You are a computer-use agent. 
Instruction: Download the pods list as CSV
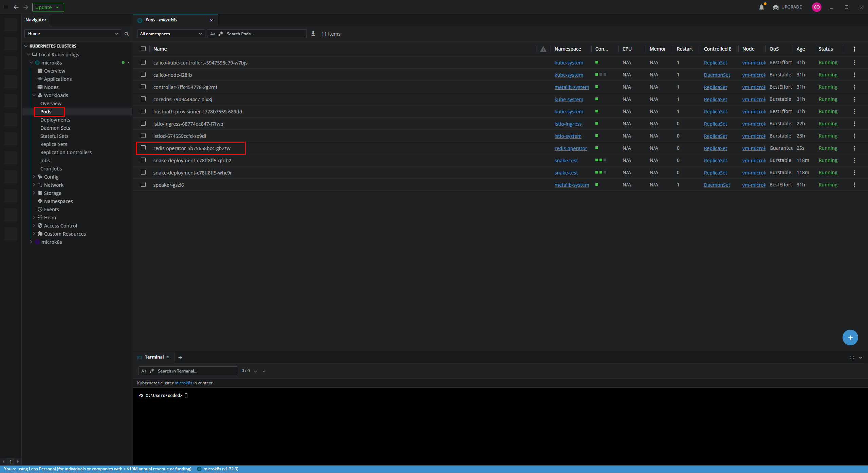pyautogui.click(x=313, y=34)
